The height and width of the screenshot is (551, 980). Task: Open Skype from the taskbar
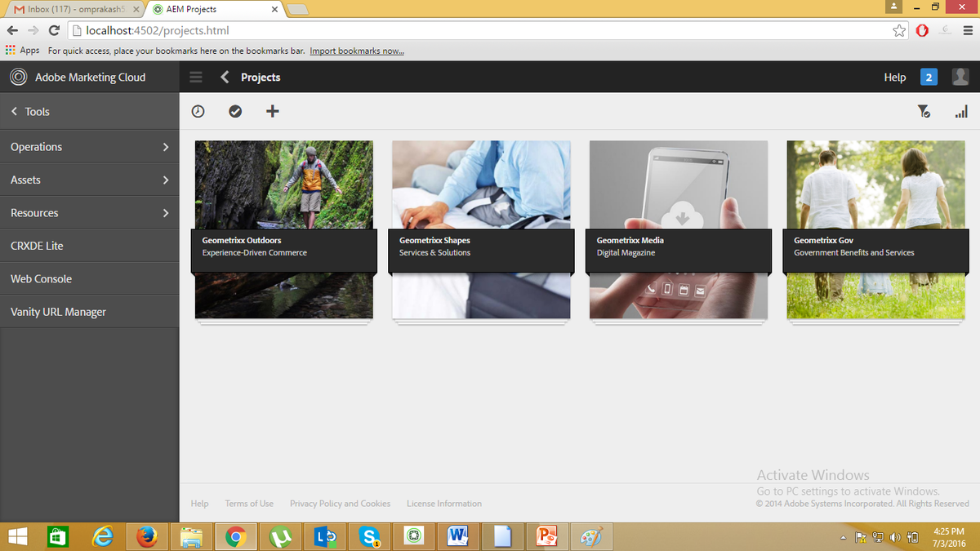pos(369,536)
